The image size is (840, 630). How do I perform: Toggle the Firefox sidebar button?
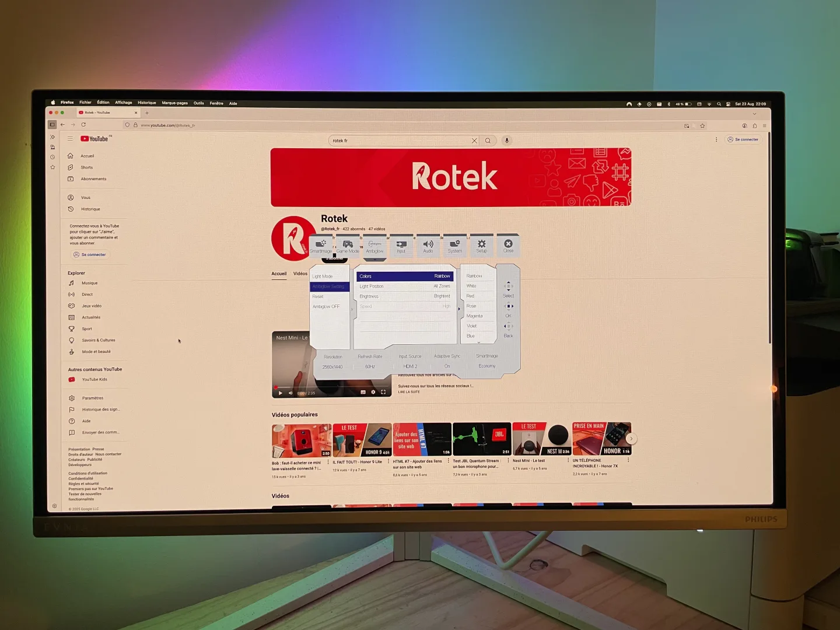(52, 124)
